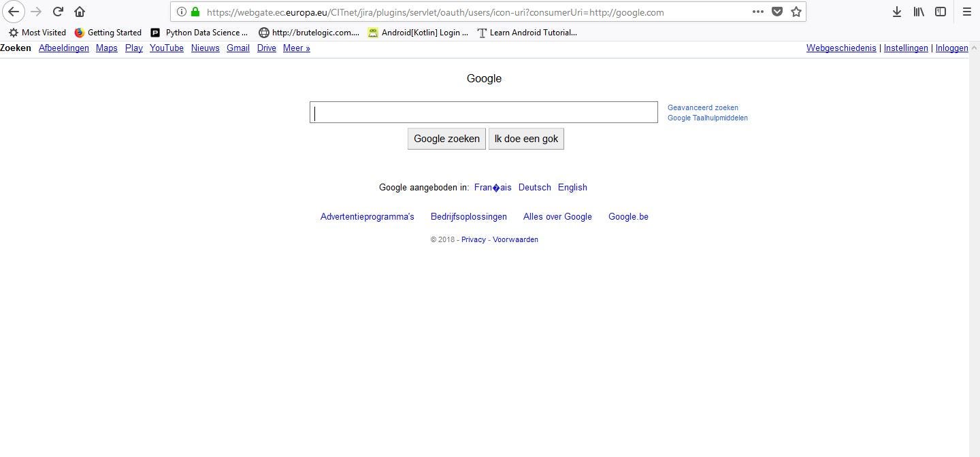980x457 pixels.
Task: Open Instellingen link
Action: click(x=906, y=48)
